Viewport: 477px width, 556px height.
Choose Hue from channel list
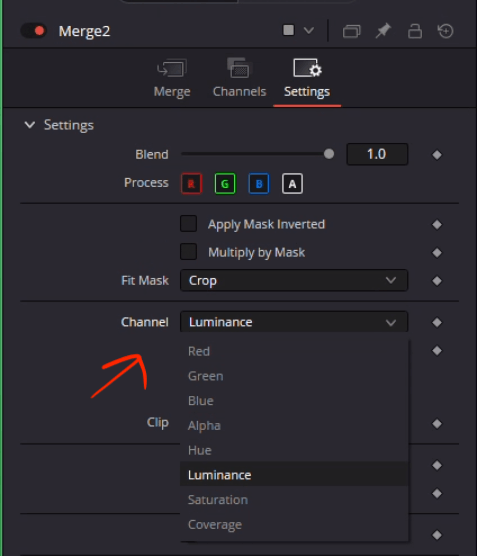coord(294,450)
